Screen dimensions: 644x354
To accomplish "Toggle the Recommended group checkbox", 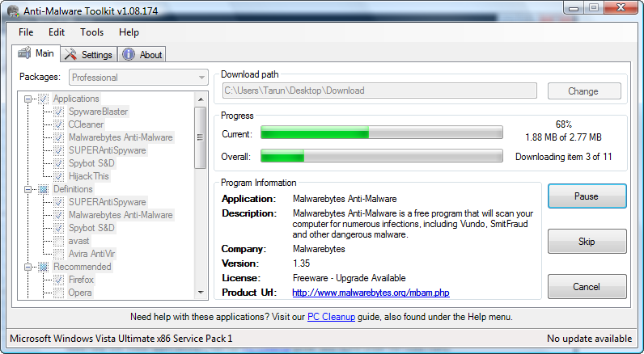I will pyautogui.click(x=44, y=267).
